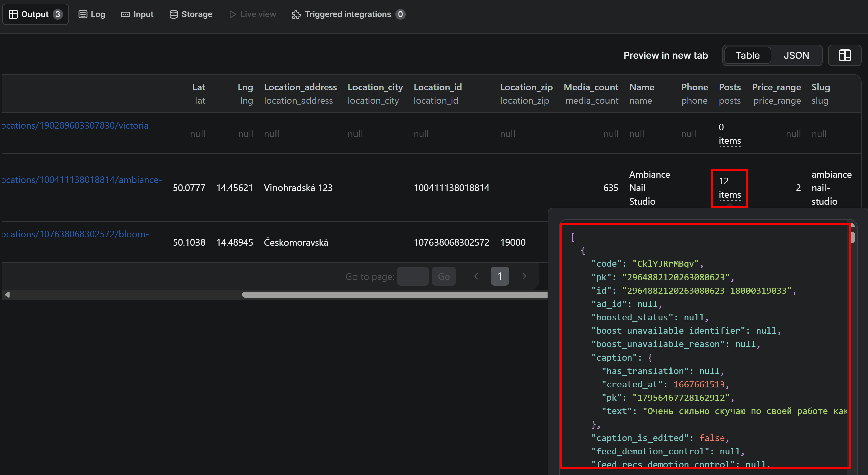Click the column layout icon button
The height and width of the screenshot is (475, 868).
(845, 55)
